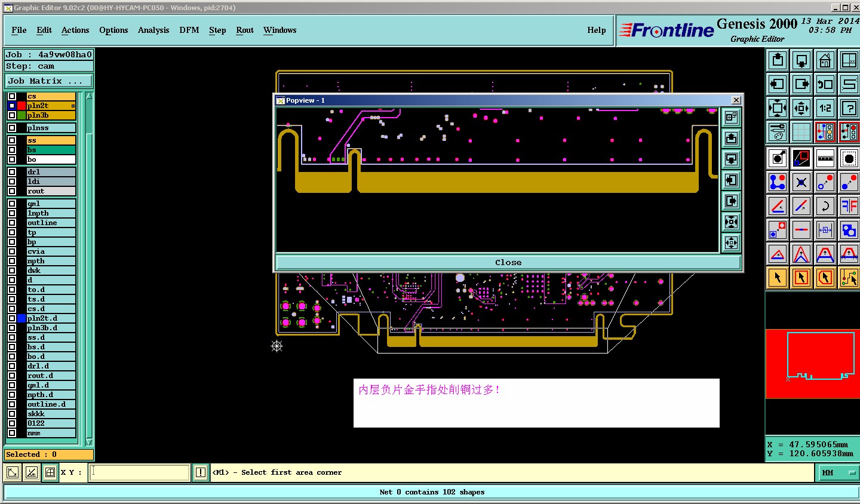860x504 pixels.
Task: Click pan left icon in Popview window
Action: (x=731, y=180)
